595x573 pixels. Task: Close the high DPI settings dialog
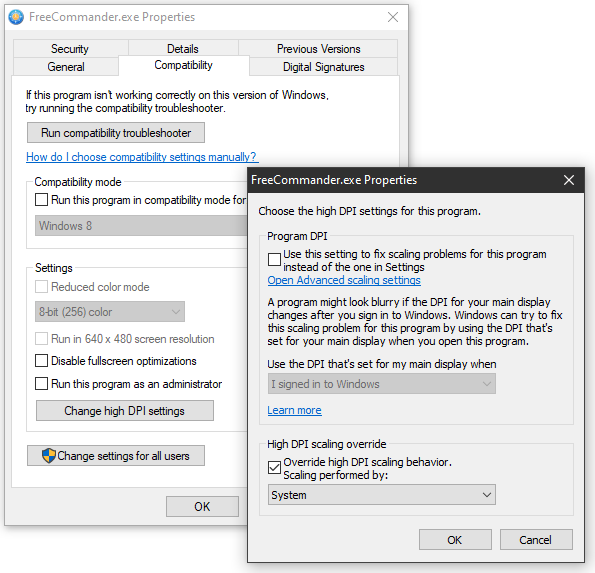point(568,180)
